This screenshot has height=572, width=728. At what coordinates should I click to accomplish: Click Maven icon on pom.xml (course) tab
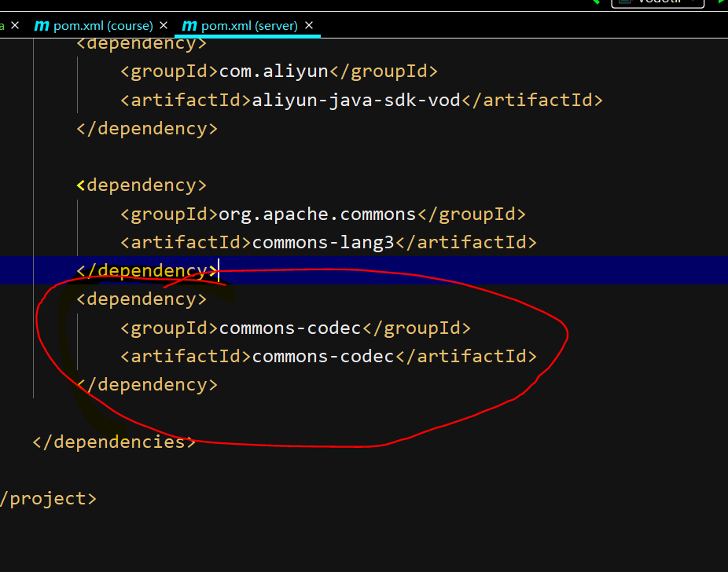tap(42, 26)
